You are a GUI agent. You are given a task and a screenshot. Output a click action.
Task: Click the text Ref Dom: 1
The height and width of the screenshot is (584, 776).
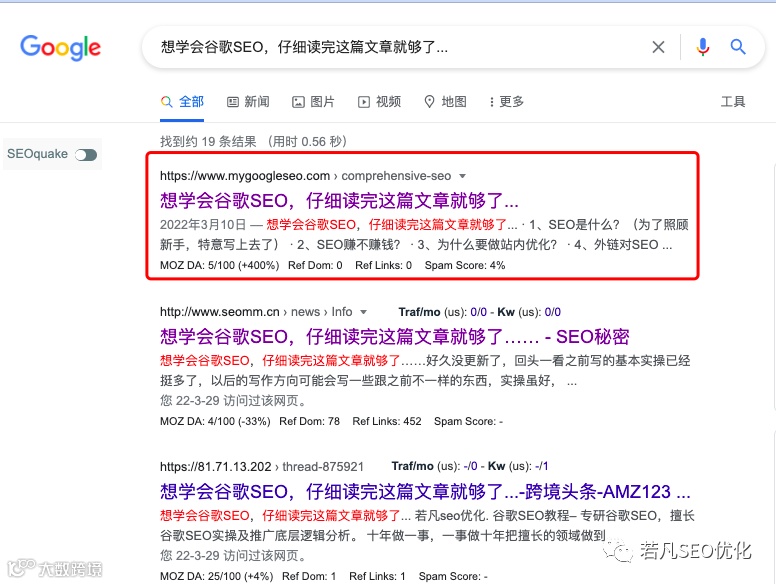(309, 577)
